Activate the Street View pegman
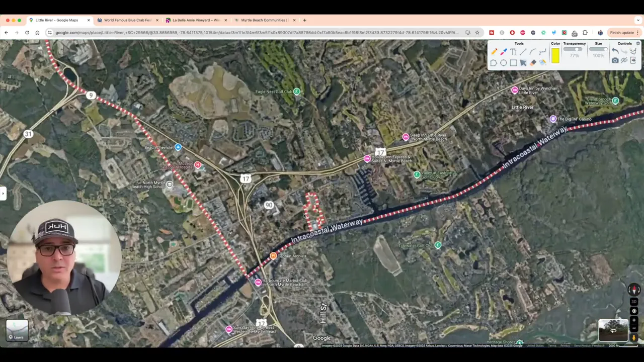Viewport: 644px width, 362px height. 634,338
